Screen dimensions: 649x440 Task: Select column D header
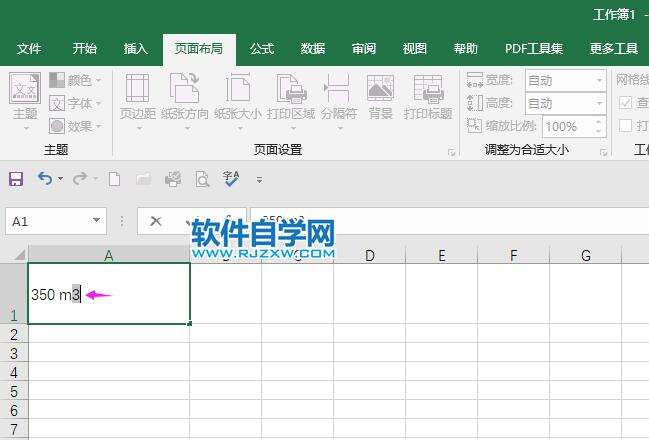point(370,255)
